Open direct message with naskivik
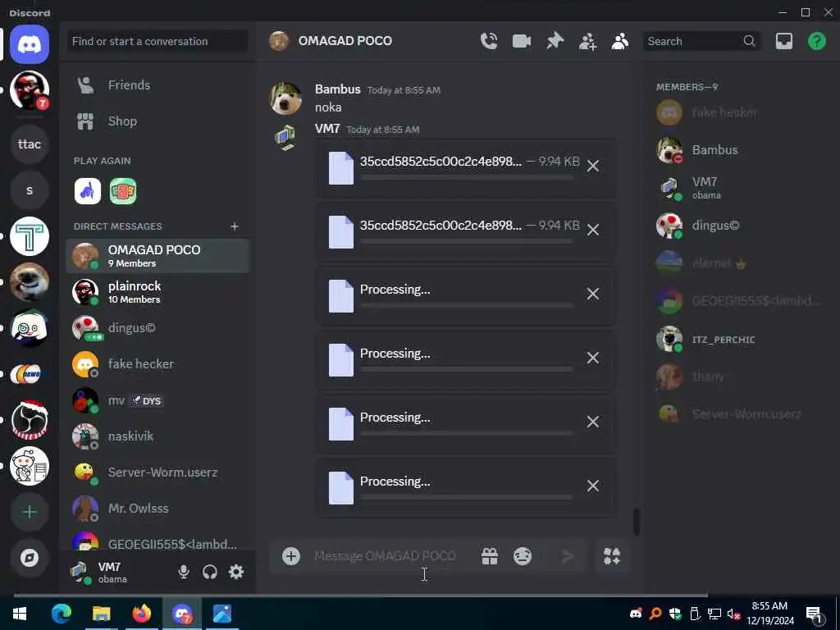Screen dimensions: 840x630 pos(157,436)
